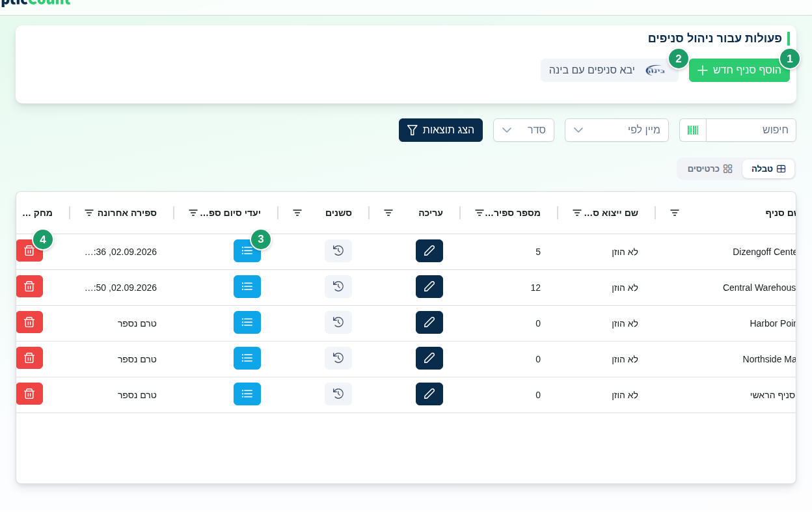The width and height of the screenshot is (812, 514).
Task: Open shift history for Dizengoff Center
Action: tap(338, 250)
